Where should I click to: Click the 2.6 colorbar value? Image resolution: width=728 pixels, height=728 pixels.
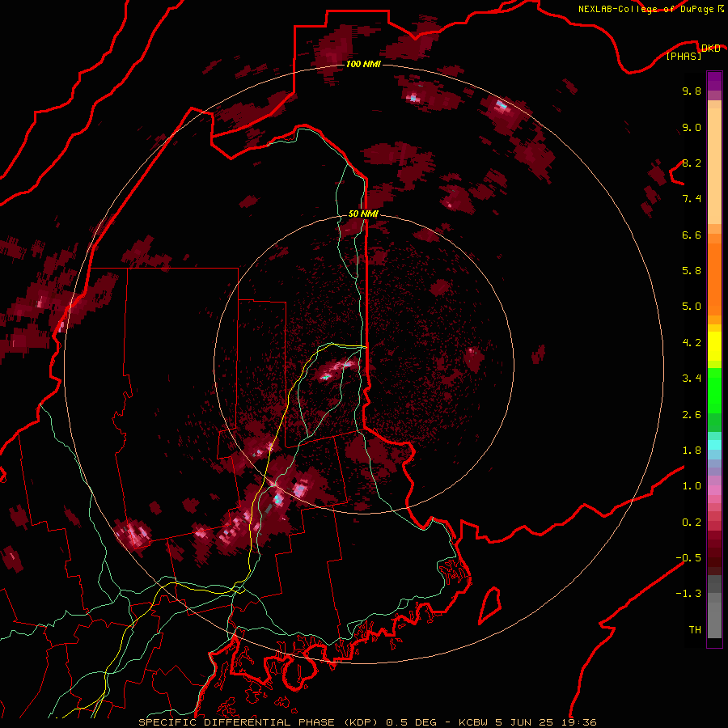692,414
